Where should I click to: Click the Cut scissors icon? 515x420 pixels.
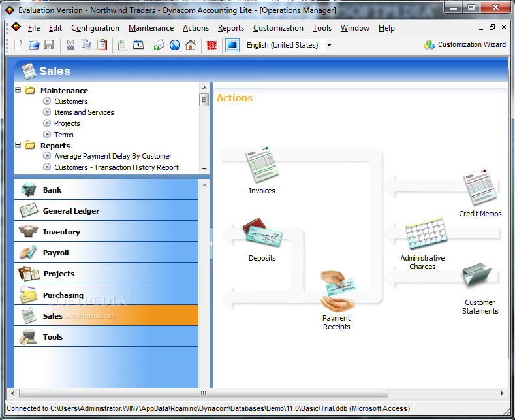(70, 45)
